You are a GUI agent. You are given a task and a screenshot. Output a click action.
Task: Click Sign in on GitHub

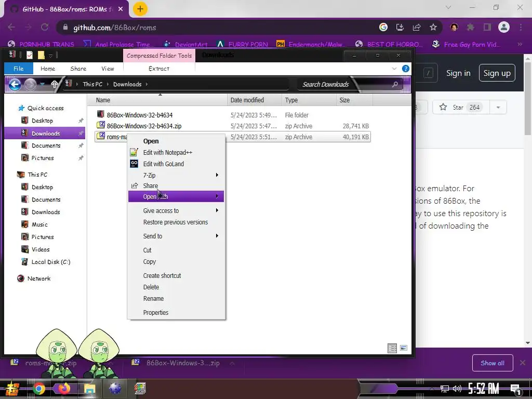click(458, 73)
